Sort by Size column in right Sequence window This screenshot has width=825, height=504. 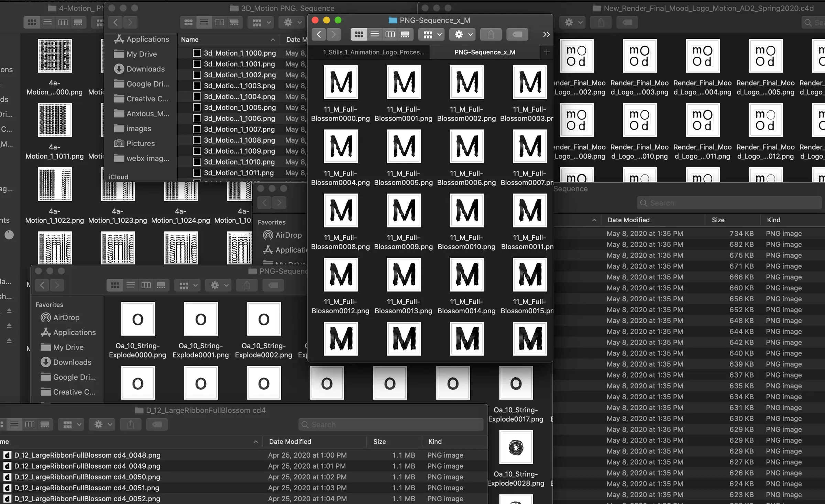pos(732,220)
